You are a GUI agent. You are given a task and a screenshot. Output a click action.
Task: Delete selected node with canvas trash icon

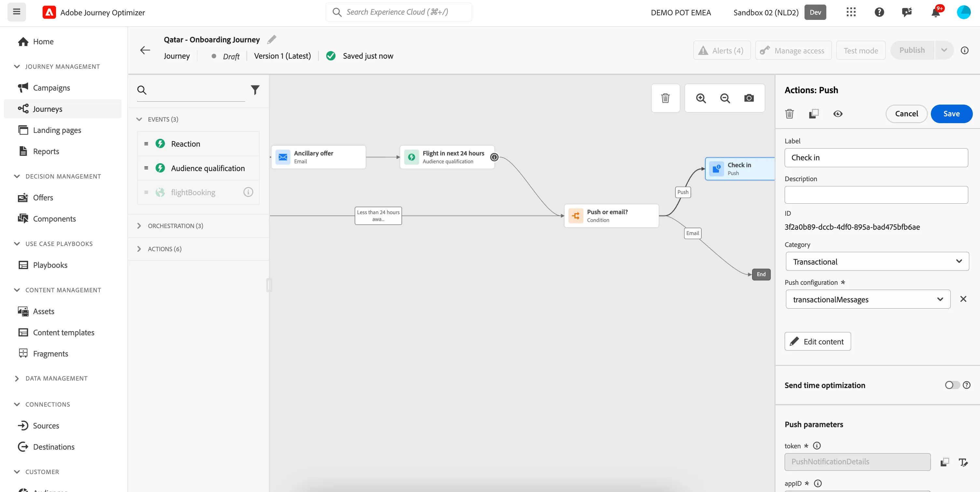[665, 98]
